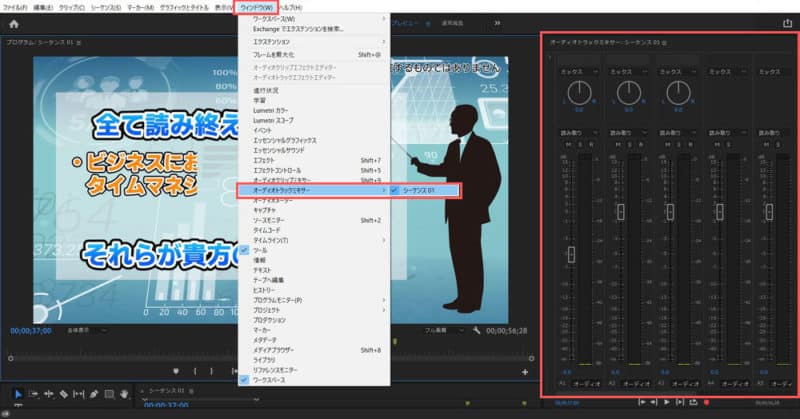
Task: Select the Pen tool
Action: pos(94,393)
